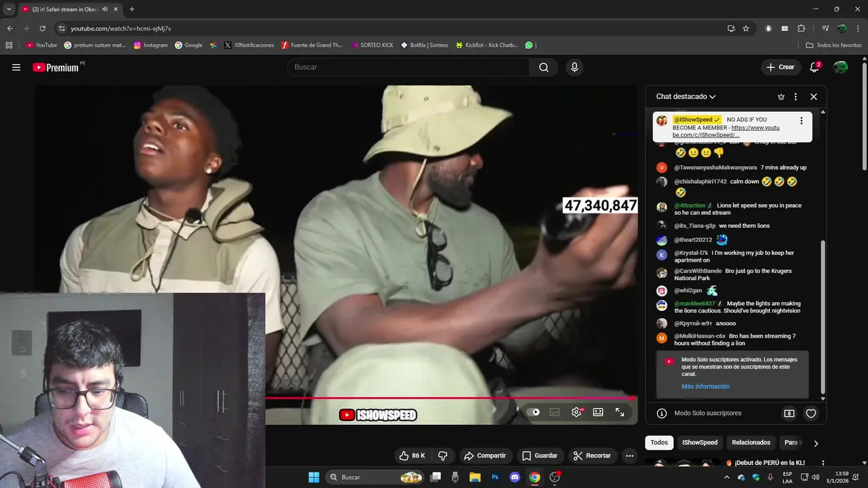Open the SORTEO KICK bookmark
This screenshot has height=488, width=868.
[372, 45]
